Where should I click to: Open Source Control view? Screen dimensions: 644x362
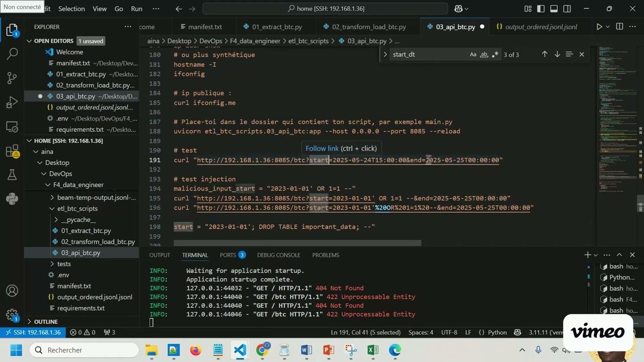coord(12,77)
